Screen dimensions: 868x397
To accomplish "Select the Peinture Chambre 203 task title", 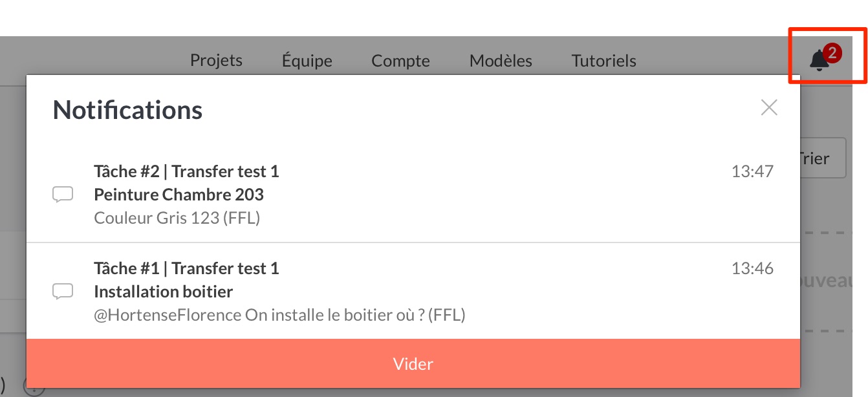I will 179,195.
